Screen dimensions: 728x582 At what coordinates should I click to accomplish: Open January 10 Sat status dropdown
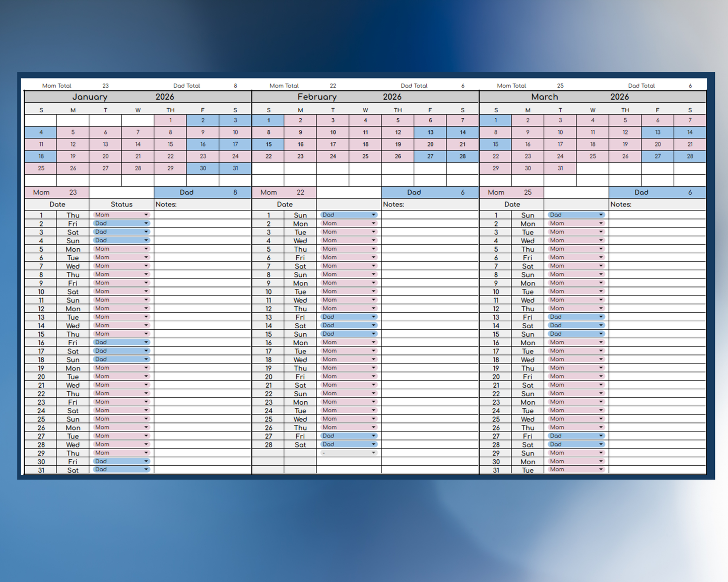pos(121,292)
